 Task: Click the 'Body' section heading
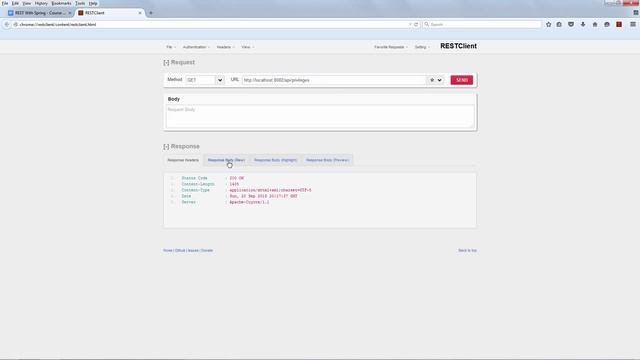(x=174, y=99)
